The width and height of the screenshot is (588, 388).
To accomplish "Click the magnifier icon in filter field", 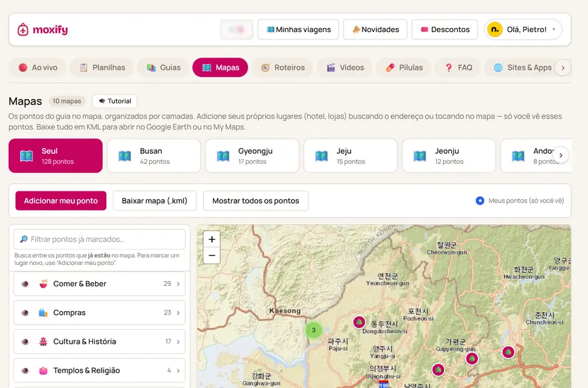I will click(23, 239).
